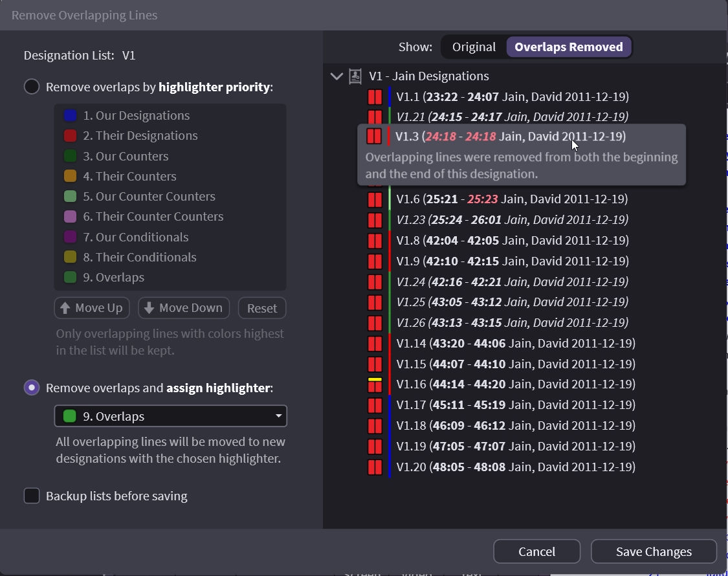Click the blue Our Designations color swatch

(x=71, y=116)
